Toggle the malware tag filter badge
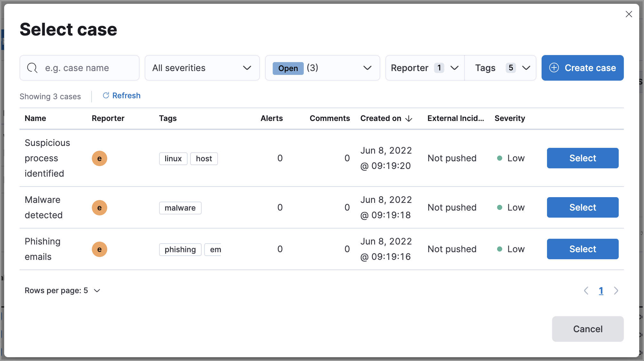The height and width of the screenshot is (361, 644). (x=180, y=208)
